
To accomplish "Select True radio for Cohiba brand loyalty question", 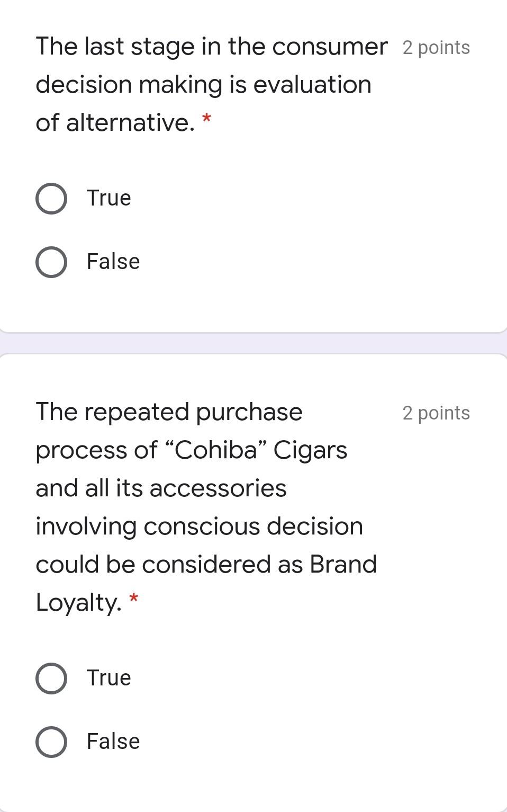I will (x=51, y=679).
